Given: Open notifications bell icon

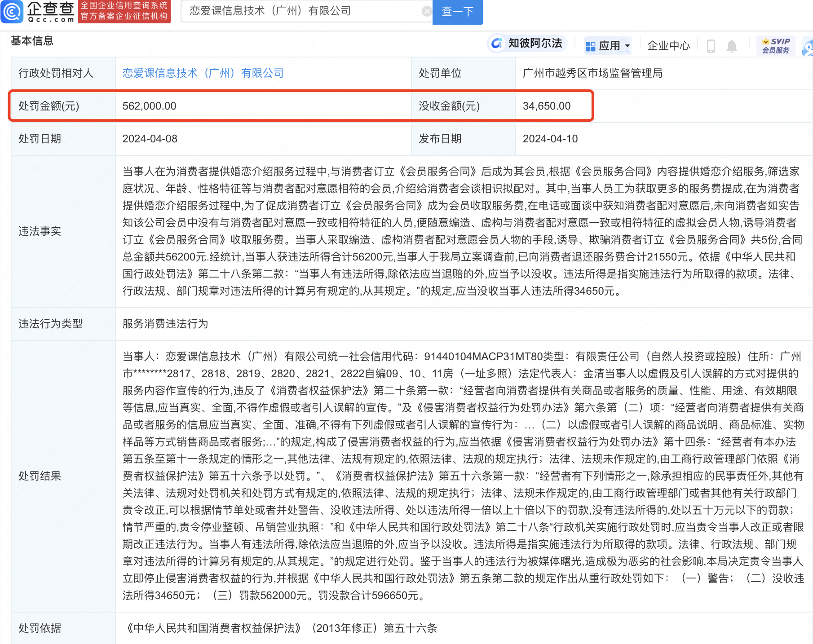Looking at the screenshot, I should [x=732, y=46].
